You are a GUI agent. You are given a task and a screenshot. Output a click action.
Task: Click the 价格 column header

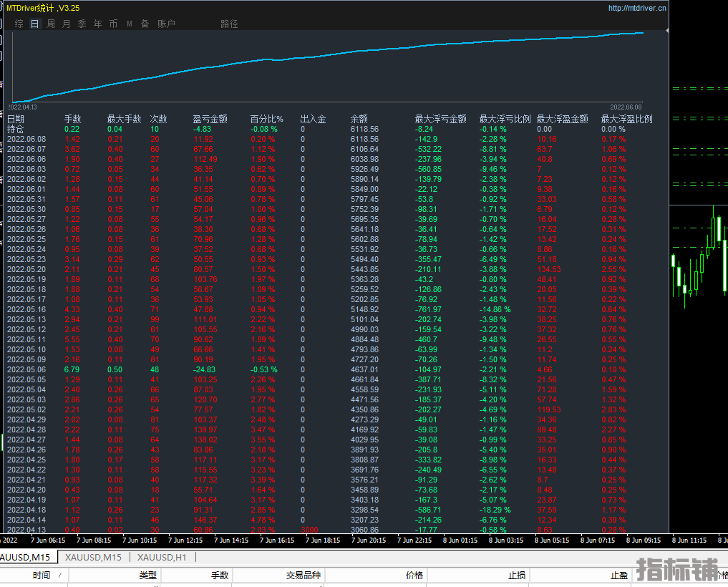pos(414,575)
